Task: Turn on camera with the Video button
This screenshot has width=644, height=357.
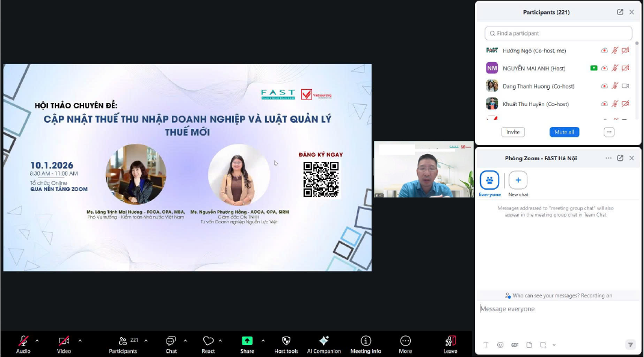Action: 64,341
